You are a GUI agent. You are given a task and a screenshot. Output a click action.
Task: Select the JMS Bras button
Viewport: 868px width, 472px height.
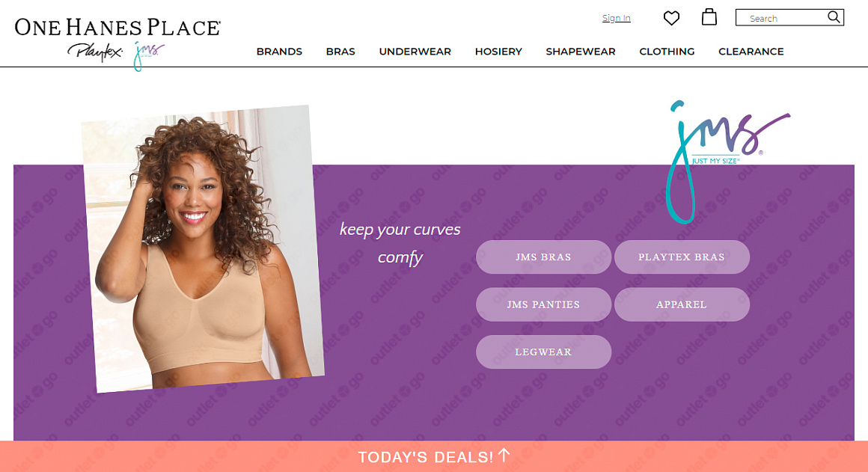pyautogui.click(x=543, y=257)
